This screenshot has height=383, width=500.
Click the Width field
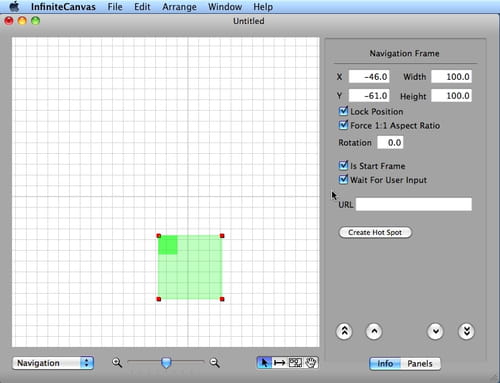pyautogui.click(x=451, y=77)
